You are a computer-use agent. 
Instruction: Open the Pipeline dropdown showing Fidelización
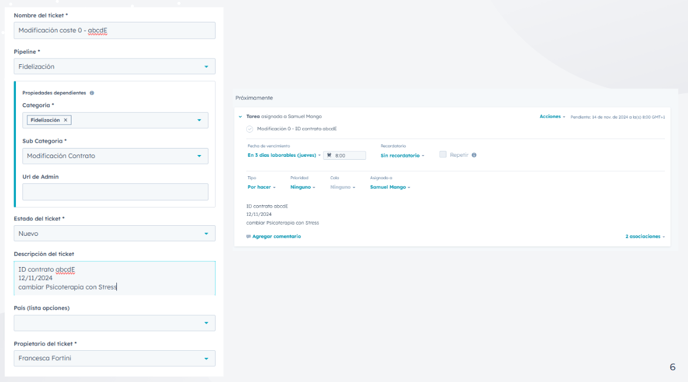tap(115, 67)
